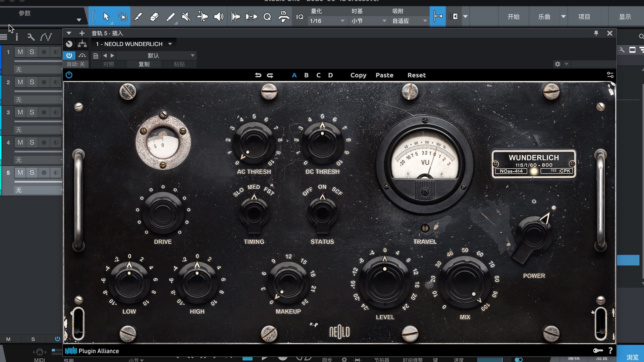Switch to the 项目 page
Viewport: 644px width, 362px height.
click(584, 16)
